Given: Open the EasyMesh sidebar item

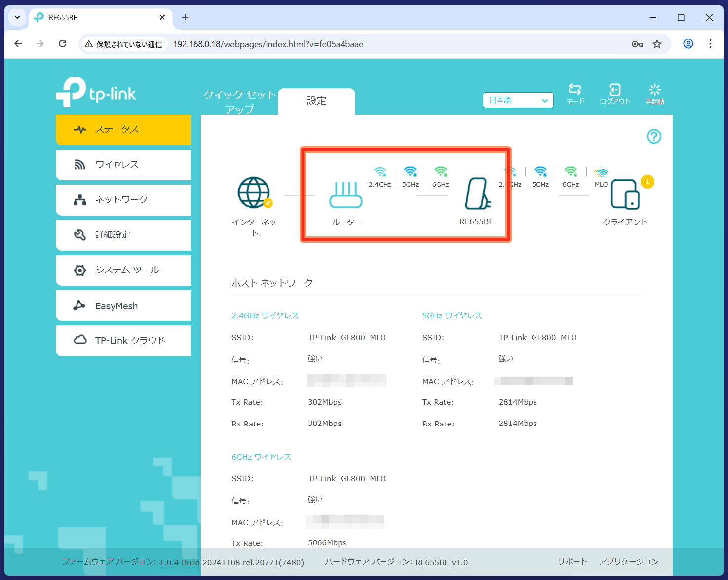Looking at the screenshot, I should [x=123, y=306].
